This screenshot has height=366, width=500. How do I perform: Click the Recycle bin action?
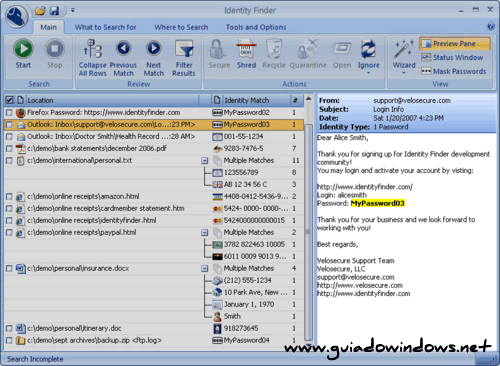pos(274,54)
